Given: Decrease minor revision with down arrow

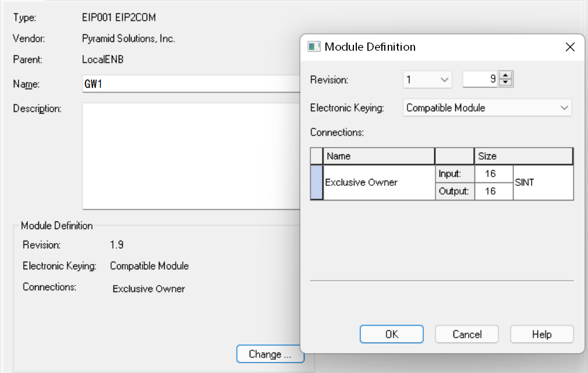Looking at the screenshot, I should pos(505,83).
